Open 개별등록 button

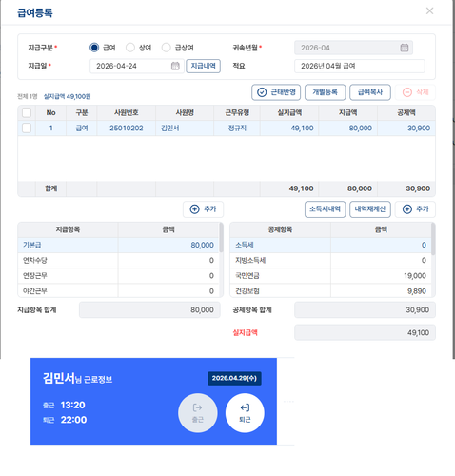325,92
